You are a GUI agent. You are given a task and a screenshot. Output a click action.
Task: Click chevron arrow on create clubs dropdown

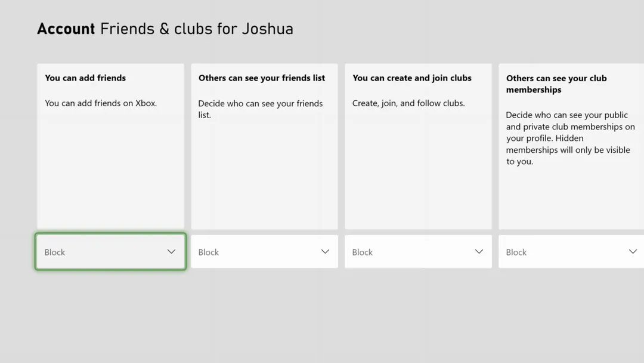click(479, 252)
